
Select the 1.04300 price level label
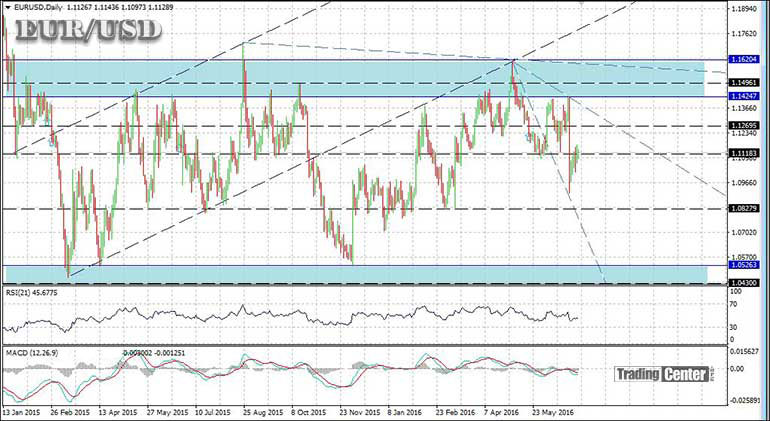[744, 283]
